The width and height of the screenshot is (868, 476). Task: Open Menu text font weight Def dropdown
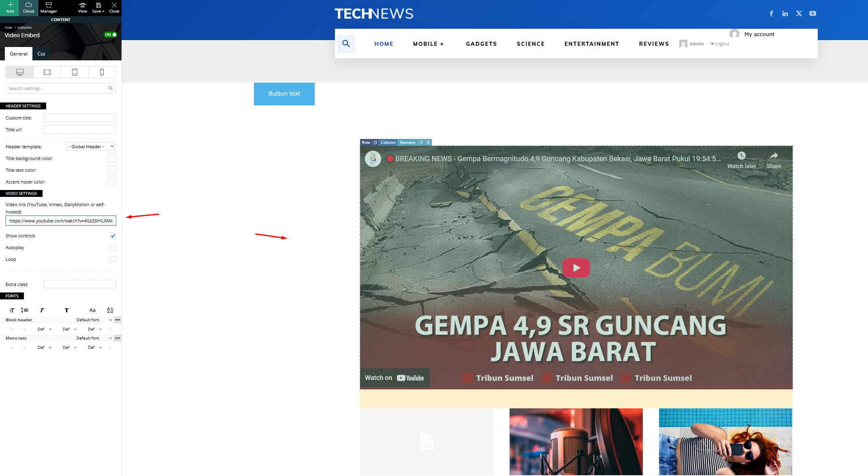(70, 348)
